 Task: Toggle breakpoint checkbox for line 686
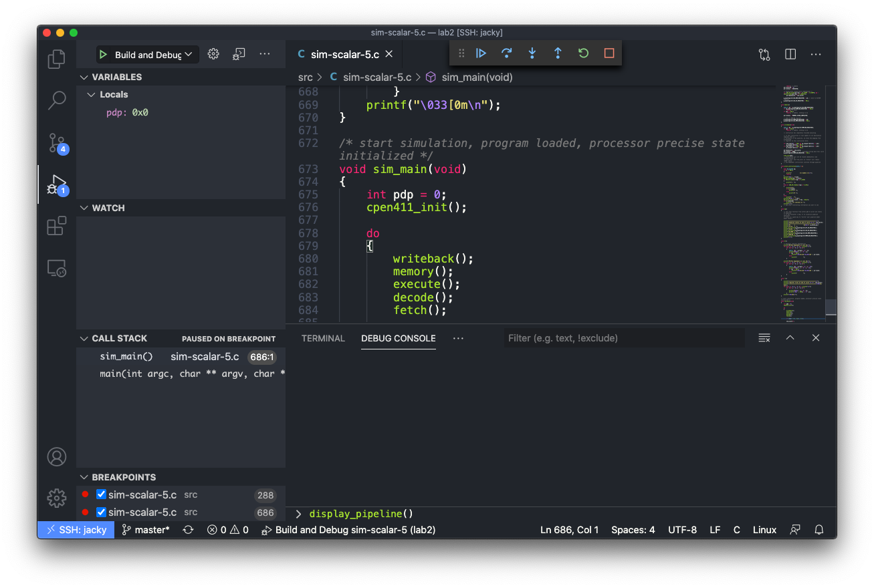[x=102, y=512]
